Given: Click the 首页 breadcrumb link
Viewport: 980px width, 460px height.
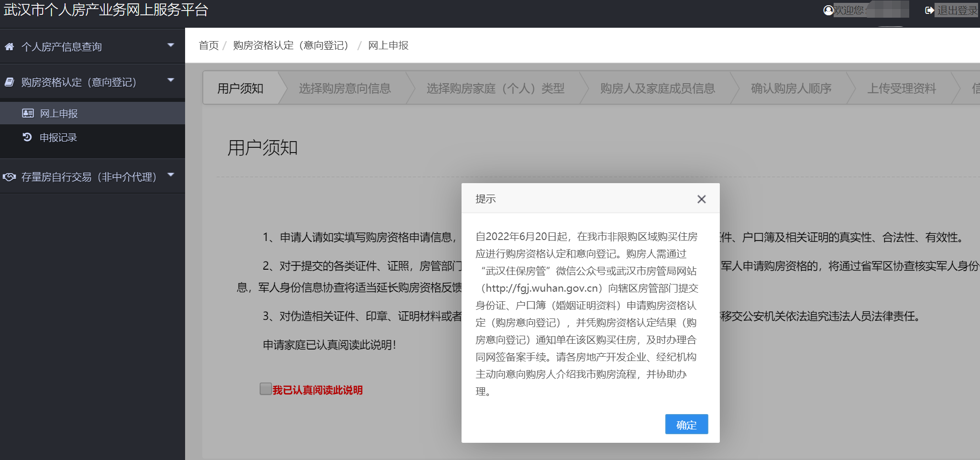Looking at the screenshot, I should pos(209,45).
